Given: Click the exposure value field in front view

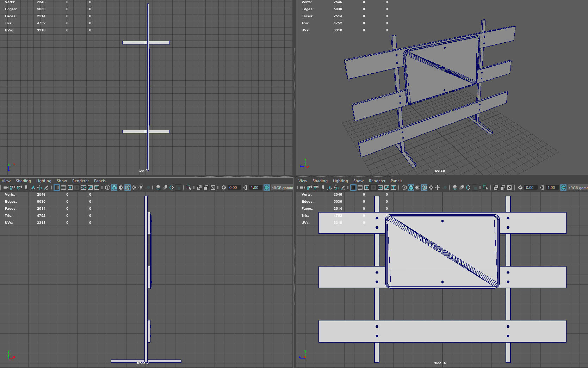Looking at the screenshot, I should (234, 188).
